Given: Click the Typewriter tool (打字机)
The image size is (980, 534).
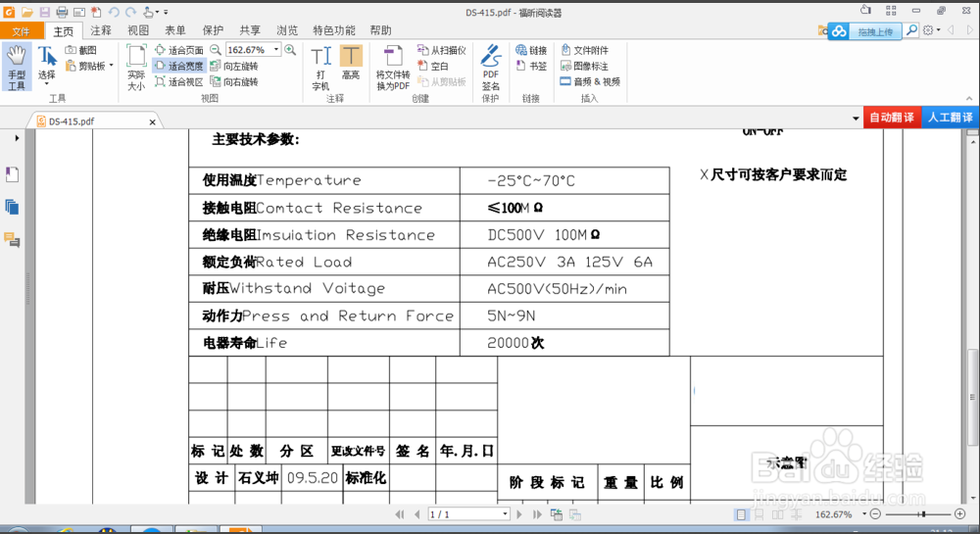Looking at the screenshot, I should pyautogui.click(x=320, y=67).
